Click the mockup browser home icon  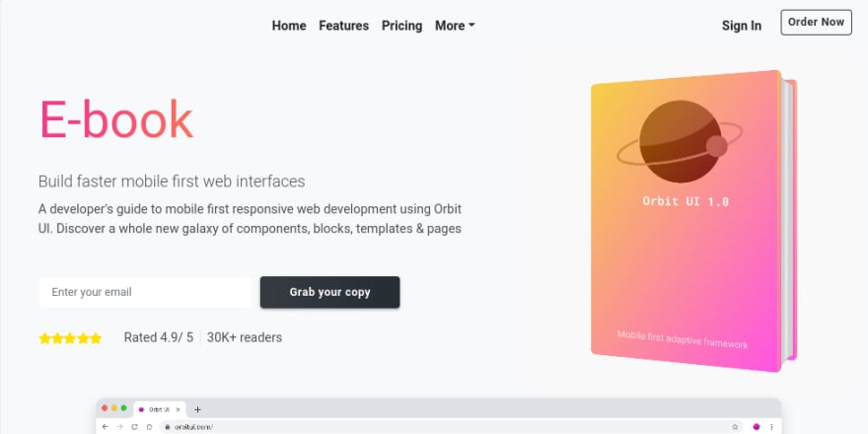coord(149,427)
